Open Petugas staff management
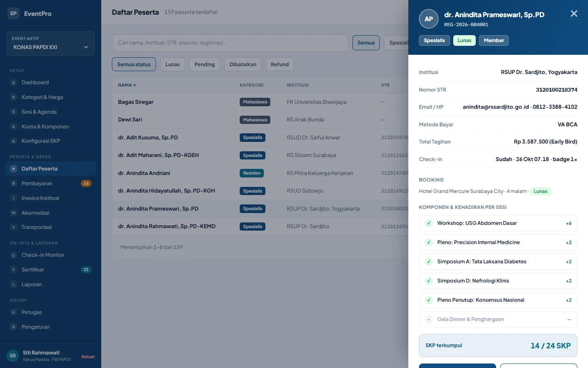 [51, 312]
